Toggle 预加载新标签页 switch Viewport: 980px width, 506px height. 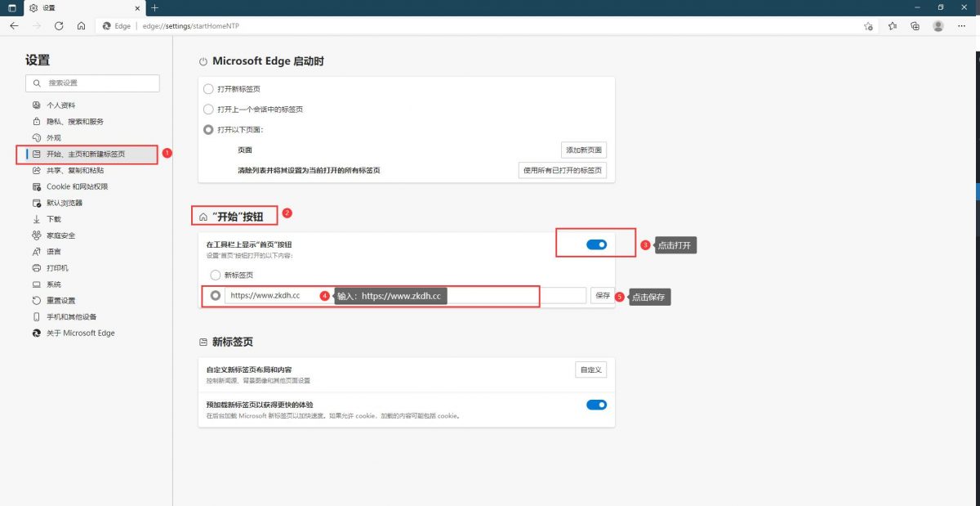(x=596, y=405)
